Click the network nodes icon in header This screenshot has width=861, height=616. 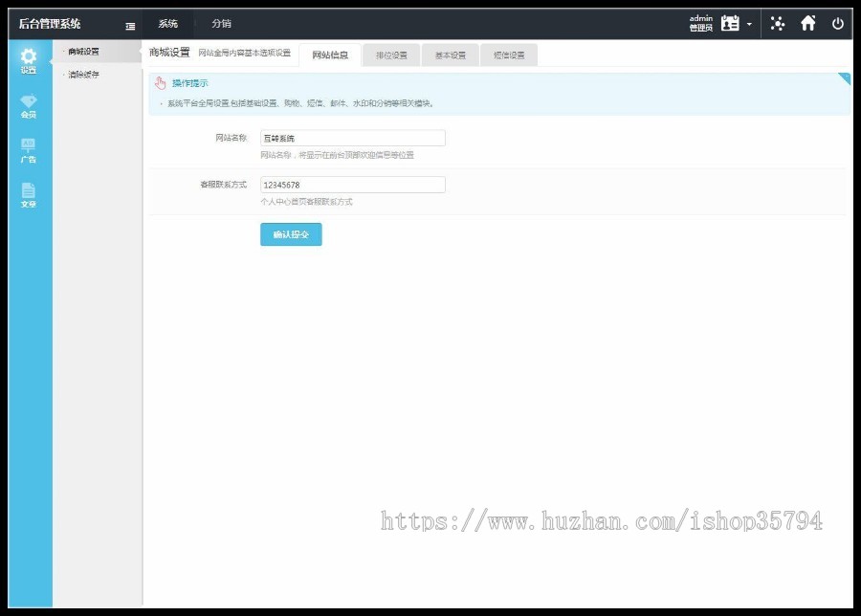click(778, 23)
